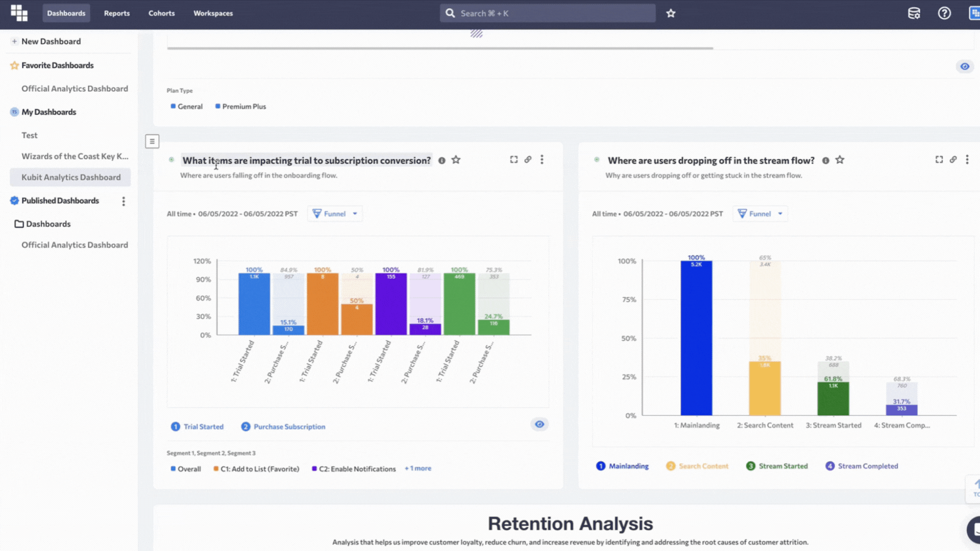The width and height of the screenshot is (980, 551).
Task: Select Kubit Analytics Dashboard in sidebar
Action: [x=70, y=177]
